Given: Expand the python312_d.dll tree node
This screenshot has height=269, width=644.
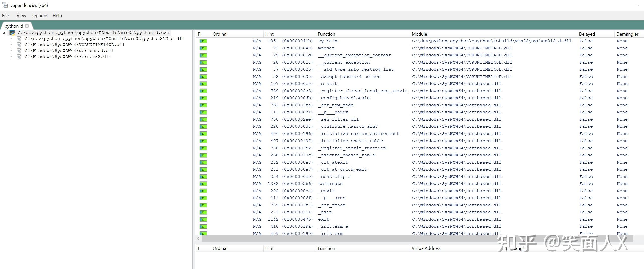Looking at the screenshot, I should [11, 39].
